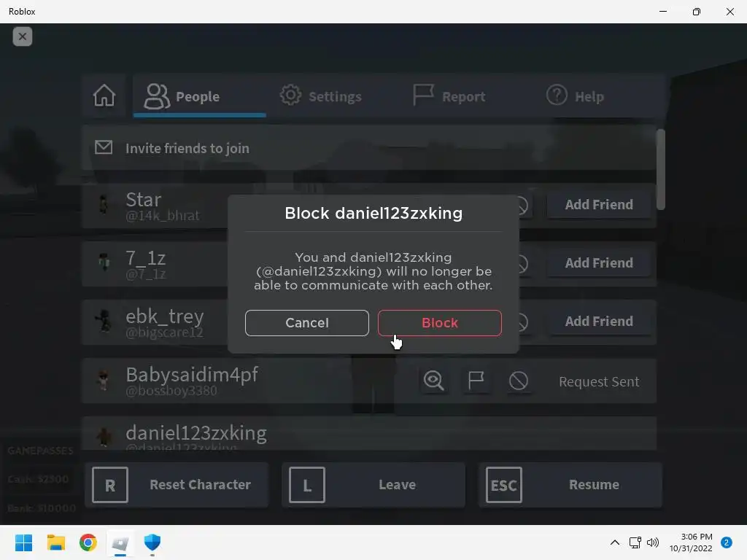Open the Help tab
Image resolution: width=747 pixels, height=560 pixels.
tap(575, 96)
